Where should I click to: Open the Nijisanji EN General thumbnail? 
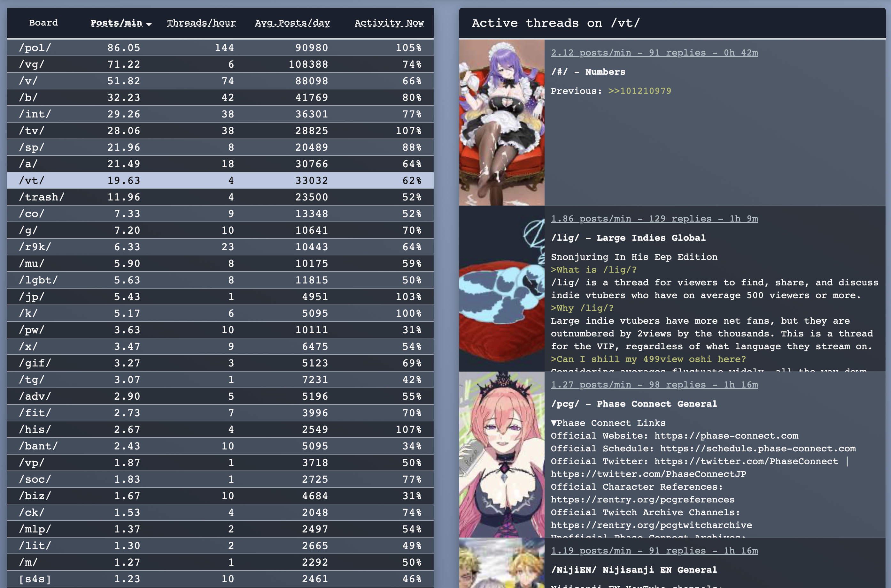point(501,563)
